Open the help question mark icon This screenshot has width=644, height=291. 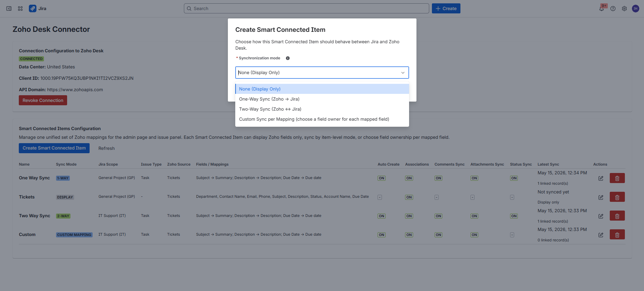613,9
